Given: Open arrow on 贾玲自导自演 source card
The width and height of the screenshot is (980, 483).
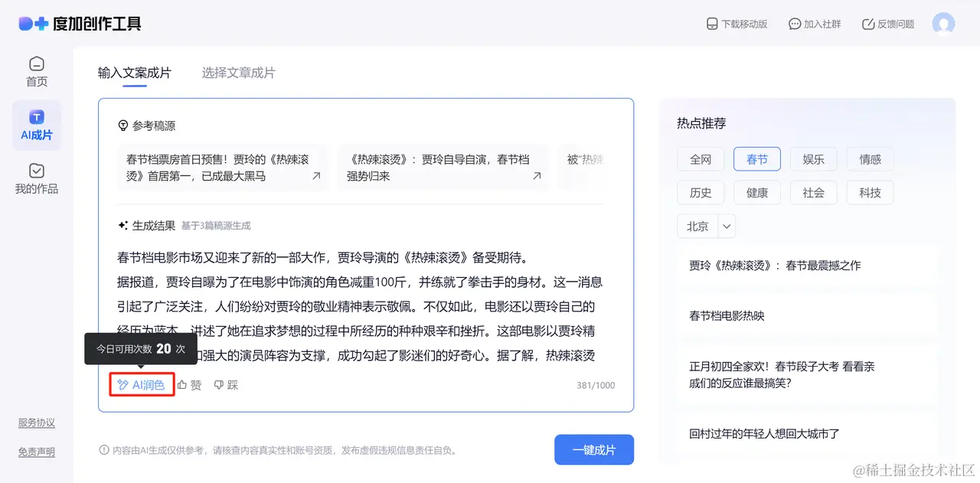Looking at the screenshot, I should (537, 176).
